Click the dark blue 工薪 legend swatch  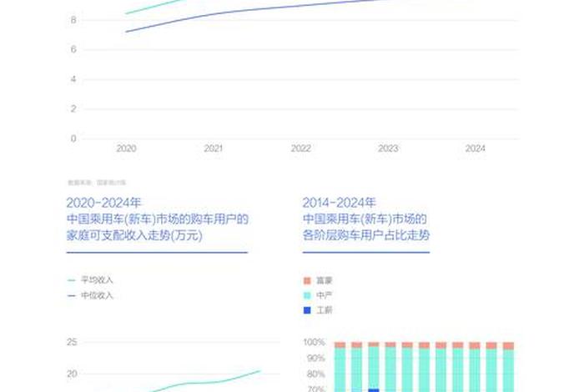pos(307,310)
